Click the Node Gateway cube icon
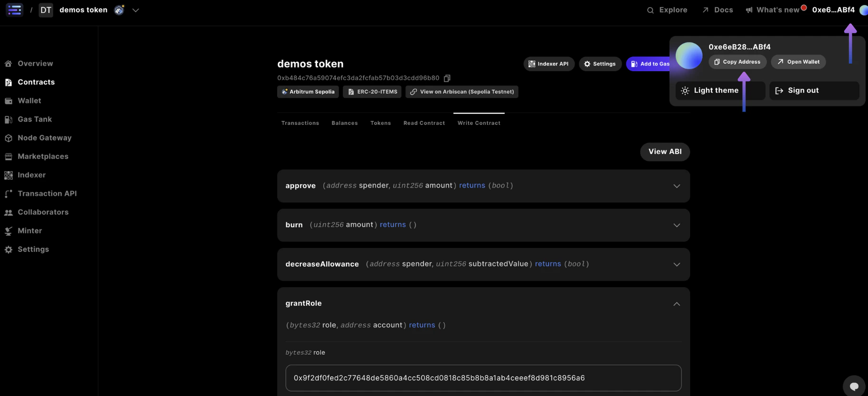Viewport: 868px width, 396px height. (x=9, y=138)
